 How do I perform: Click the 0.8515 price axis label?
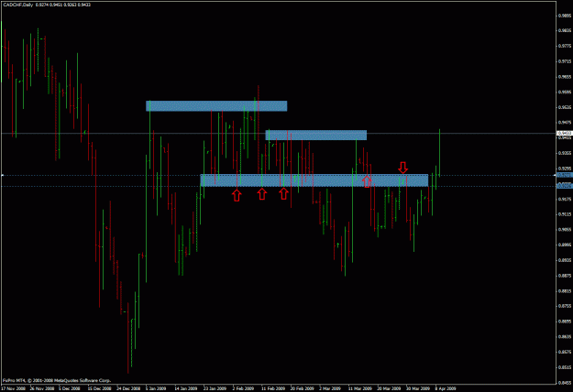click(565, 367)
